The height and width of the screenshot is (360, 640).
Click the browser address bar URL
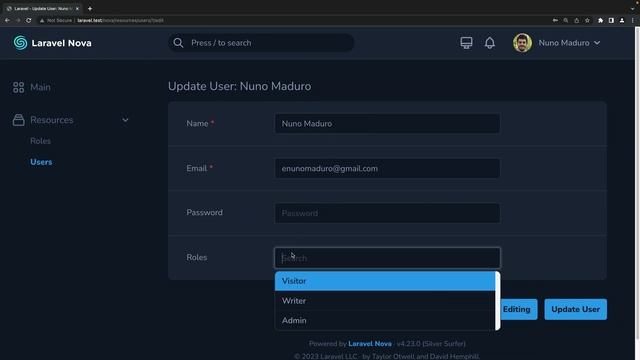point(120,20)
